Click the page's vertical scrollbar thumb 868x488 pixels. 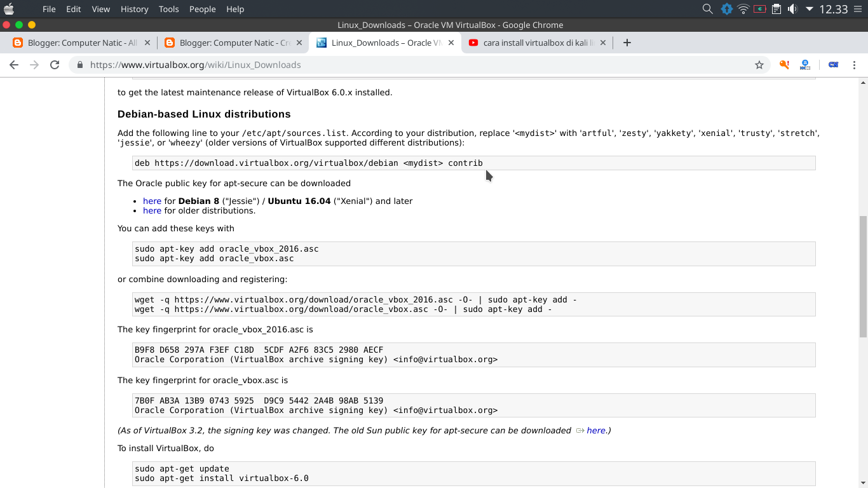[x=863, y=276]
